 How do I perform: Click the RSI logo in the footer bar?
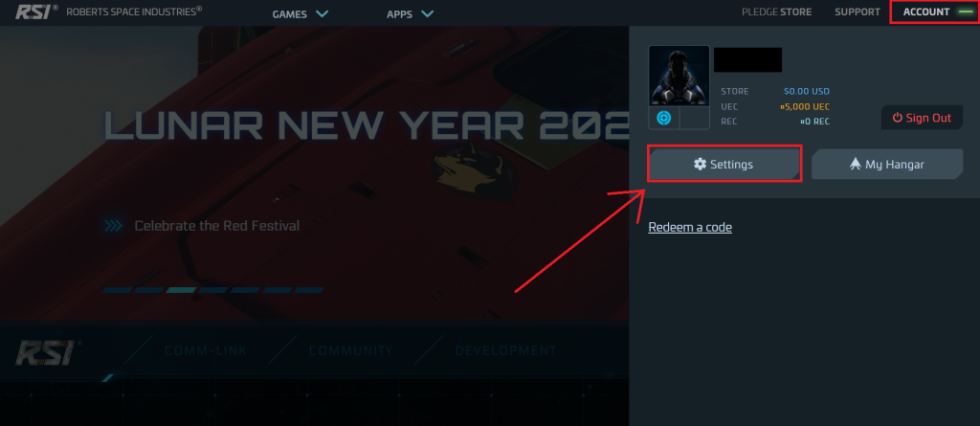pyautogui.click(x=45, y=352)
